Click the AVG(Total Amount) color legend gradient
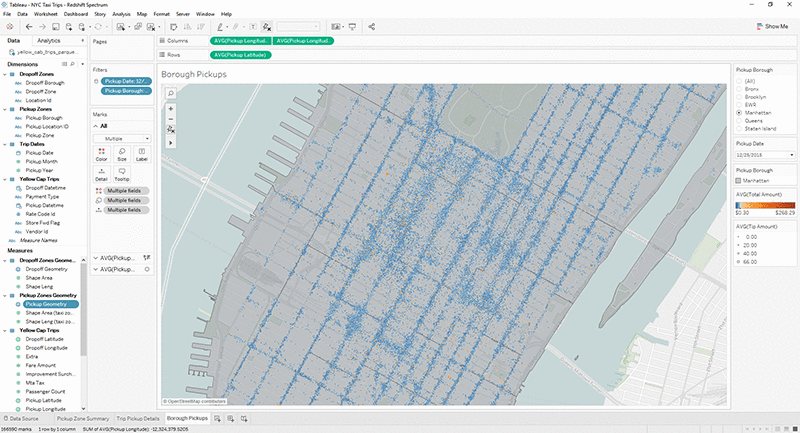Viewport: 800px width, 433px height. 765,205
